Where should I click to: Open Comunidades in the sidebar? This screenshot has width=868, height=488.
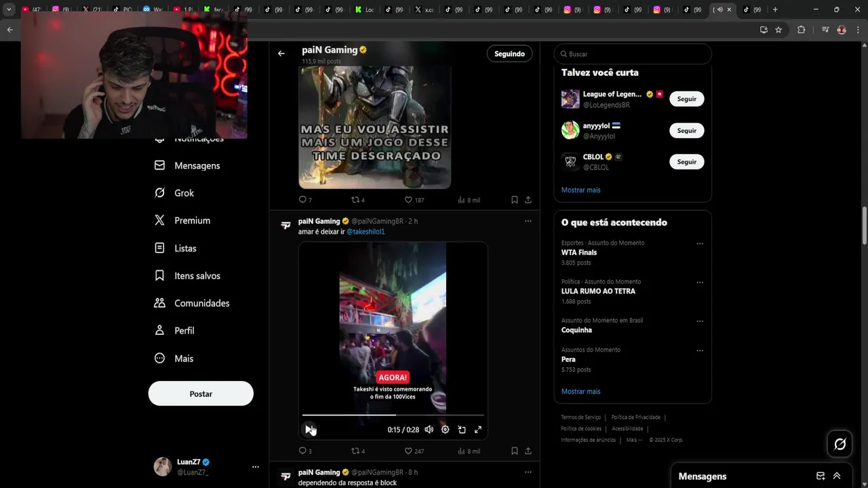point(192,303)
